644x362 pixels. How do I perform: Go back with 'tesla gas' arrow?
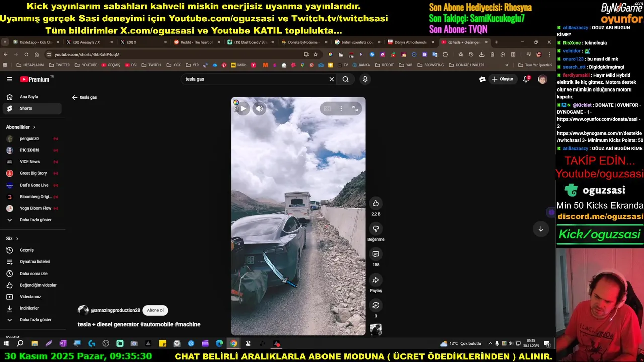pos(75,97)
